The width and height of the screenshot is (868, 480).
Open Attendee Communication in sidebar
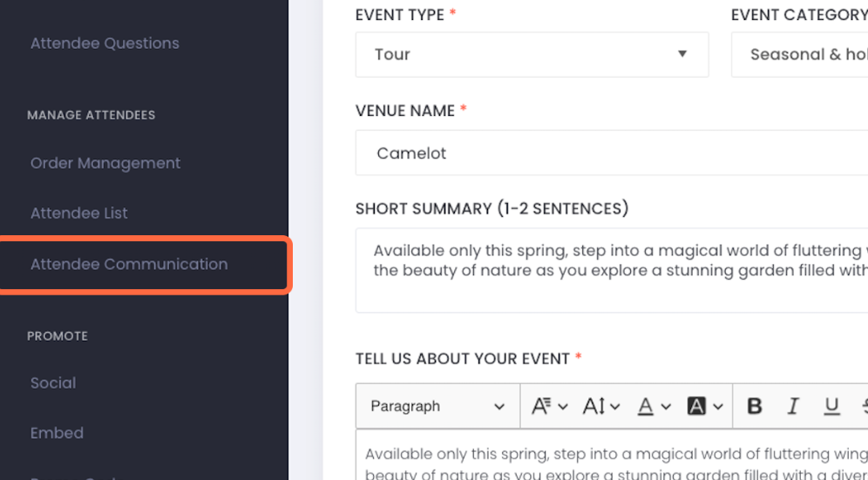(129, 264)
